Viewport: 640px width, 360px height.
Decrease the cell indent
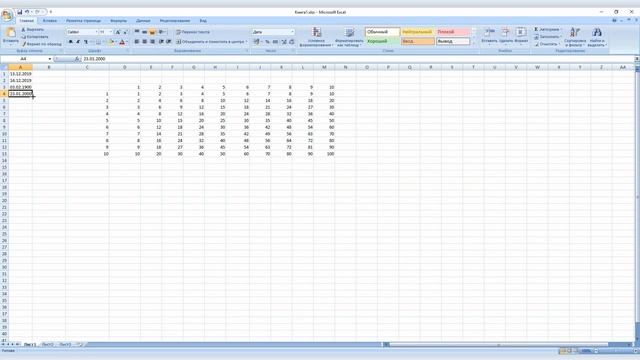click(161, 42)
